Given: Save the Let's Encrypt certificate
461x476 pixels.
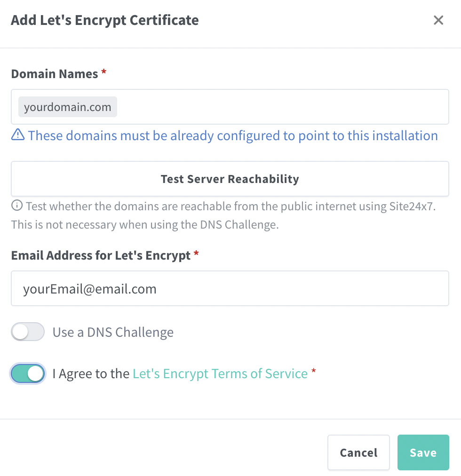Looking at the screenshot, I should point(423,452).
